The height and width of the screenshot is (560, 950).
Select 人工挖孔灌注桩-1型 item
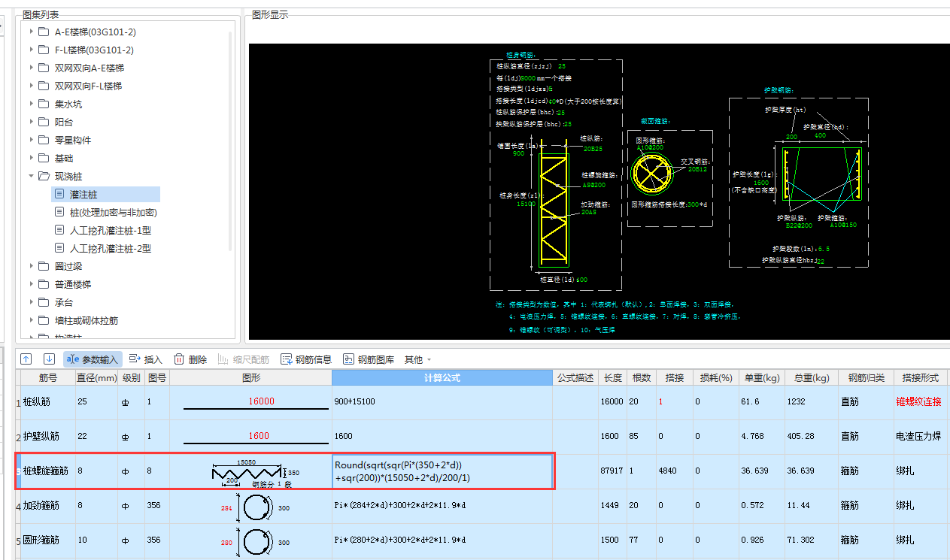111,230
